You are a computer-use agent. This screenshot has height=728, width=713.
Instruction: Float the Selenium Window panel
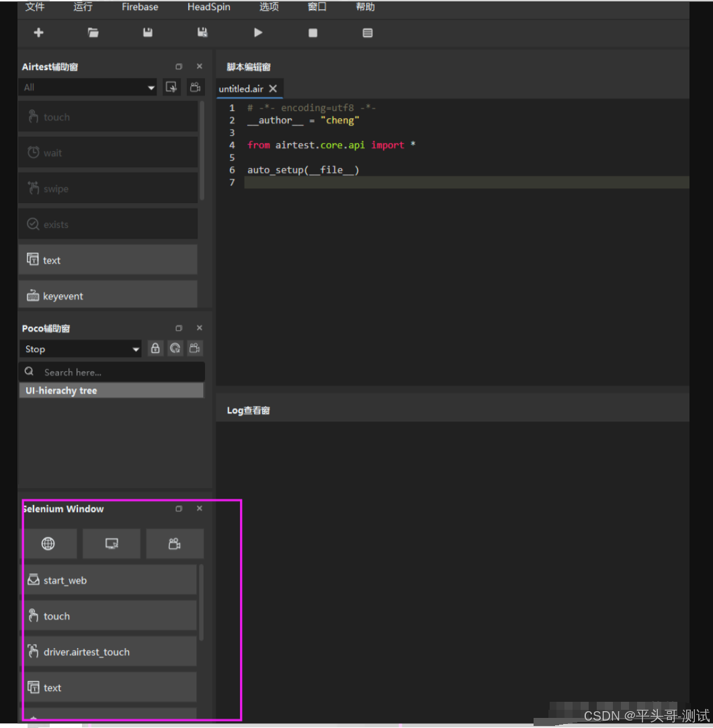(179, 509)
